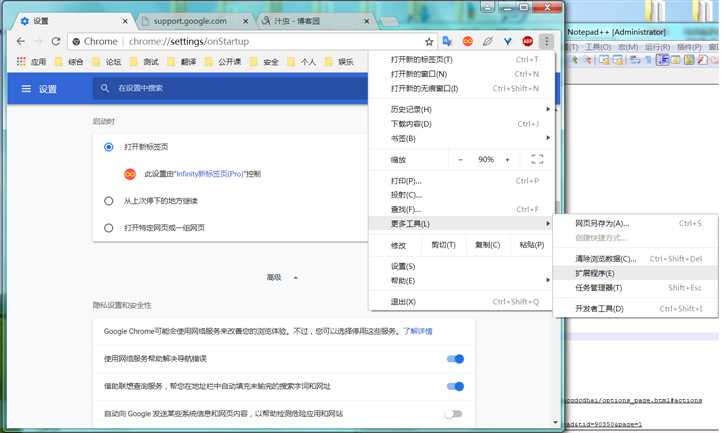The height and width of the screenshot is (433, 721).
Task: Click the site info icon before Chrome
Action: tap(76, 41)
